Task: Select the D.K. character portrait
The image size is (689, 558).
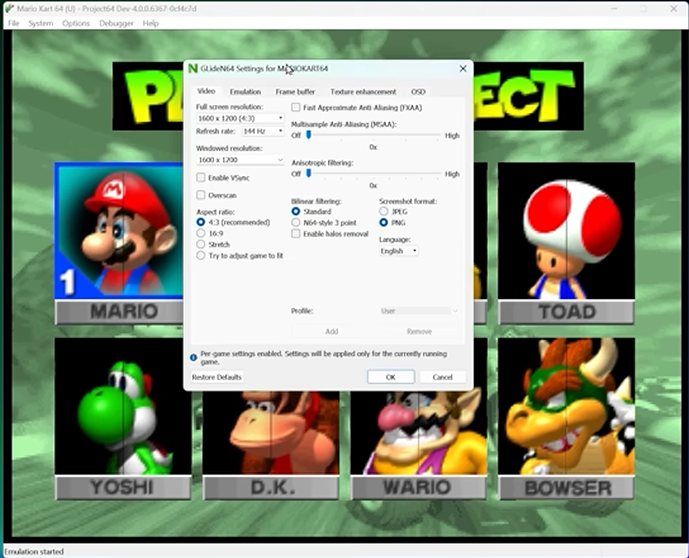Action: (271, 433)
